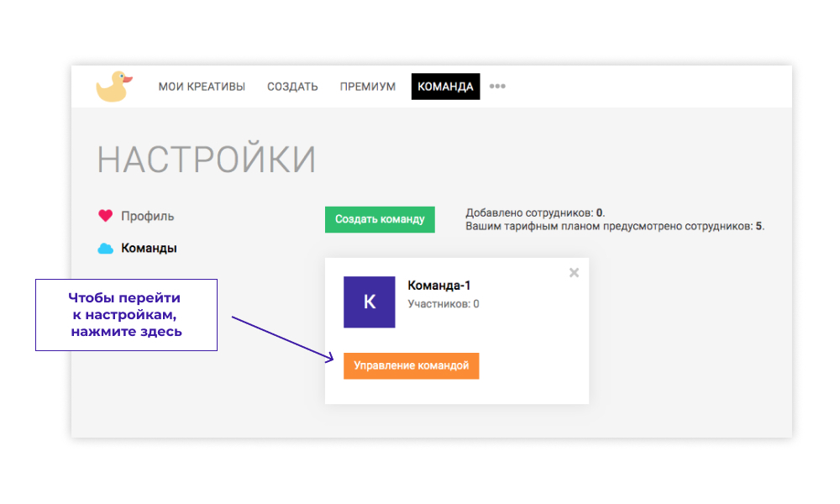Click the pink heart icon
Image resolution: width=840 pixels, height=504 pixels.
105,216
